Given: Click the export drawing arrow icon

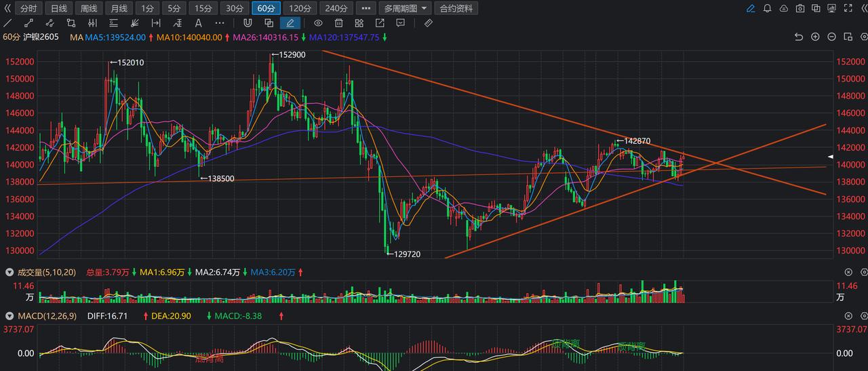Looking at the screenshot, I should coord(380,23).
